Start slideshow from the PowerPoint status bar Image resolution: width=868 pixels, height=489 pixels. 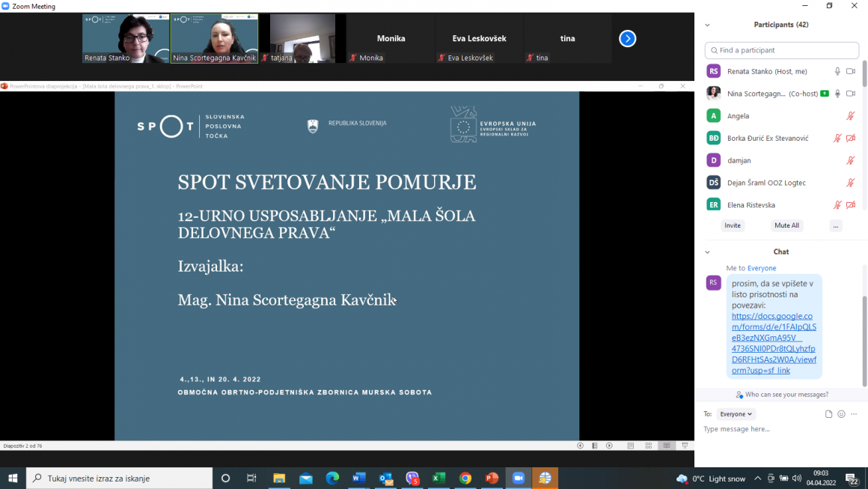click(x=685, y=445)
